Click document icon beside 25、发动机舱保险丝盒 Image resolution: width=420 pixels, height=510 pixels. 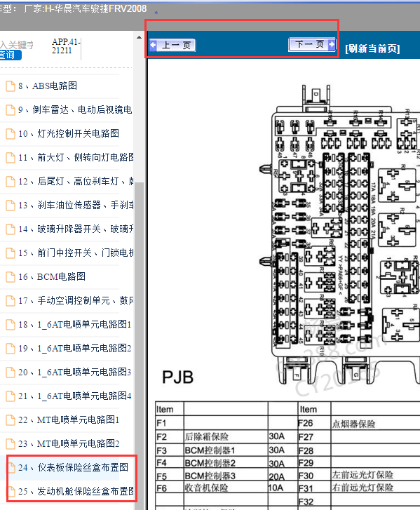pyautogui.click(x=11, y=492)
